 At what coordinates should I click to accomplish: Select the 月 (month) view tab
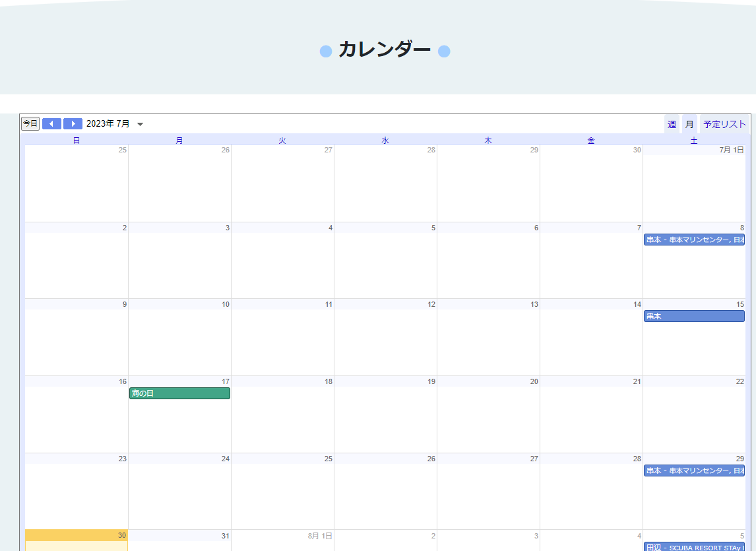[x=688, y=123]
